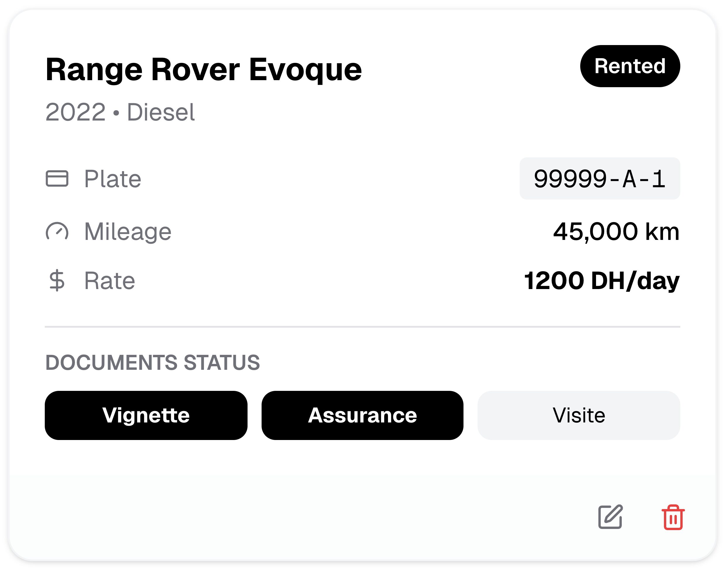
Task: Click the Rented status badge
Action: click(629, 66)
